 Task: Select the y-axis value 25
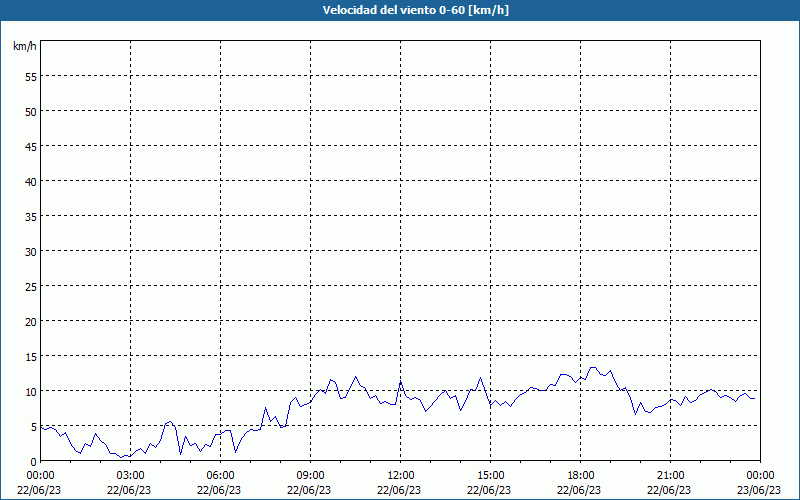tap(31, 286)
